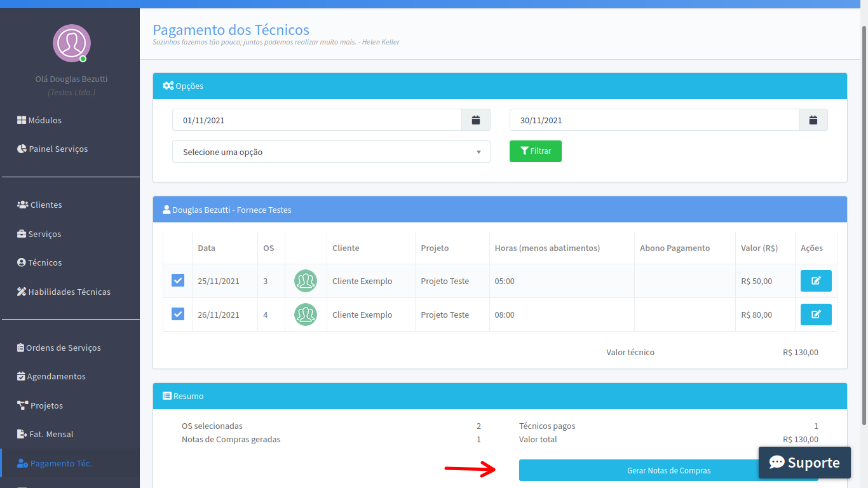Go to Técnicos in the sidebar
Image resolution: width=868 pixels, height=488 pixels.
(39, 262)
